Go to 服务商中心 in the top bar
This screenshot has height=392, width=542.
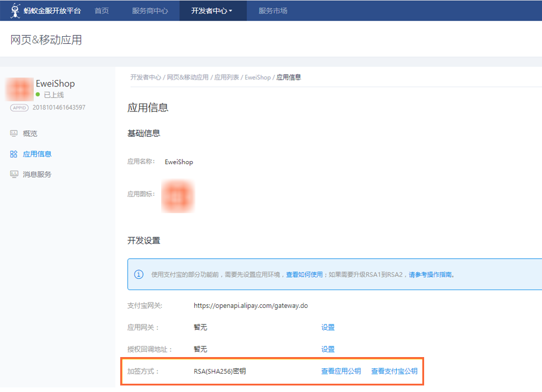click(x=150, y=11)
